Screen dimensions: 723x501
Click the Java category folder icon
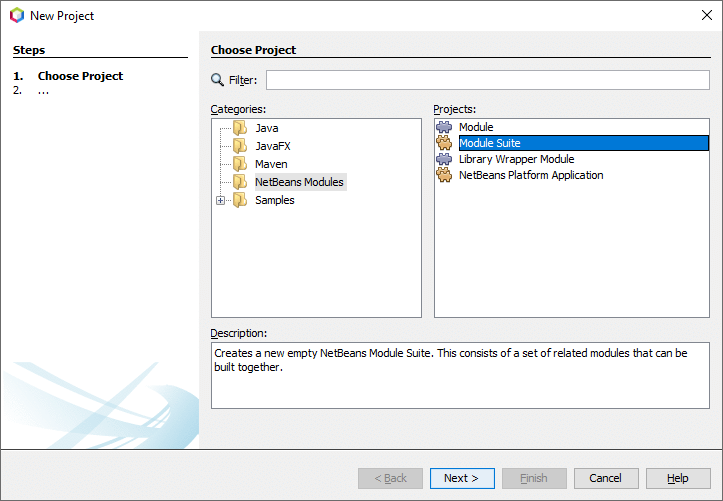coord(239,128)
